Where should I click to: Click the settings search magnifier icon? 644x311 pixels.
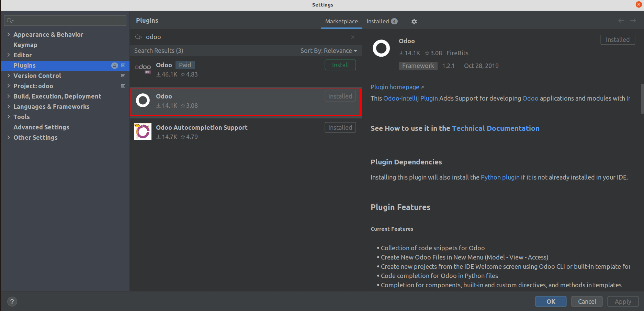coord(10,21)
